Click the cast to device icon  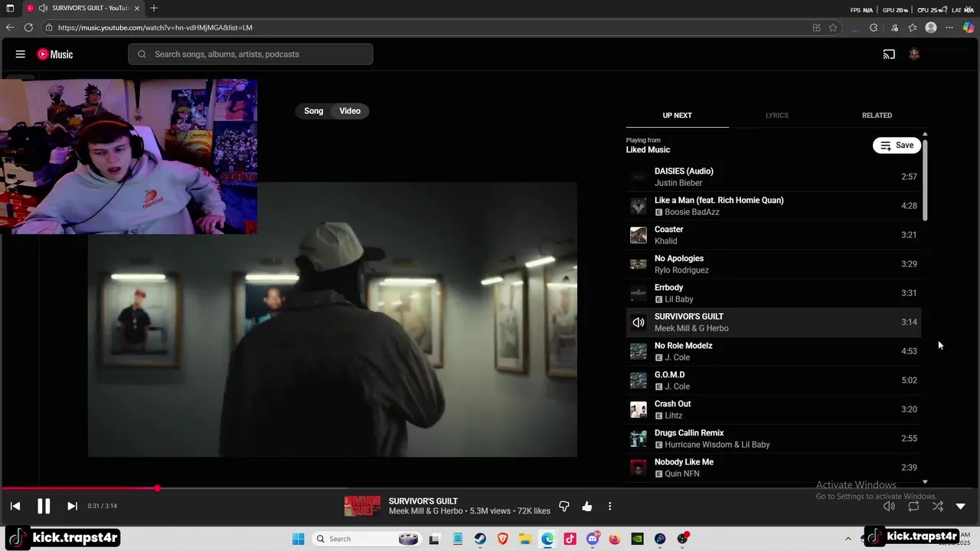point(889,54)
